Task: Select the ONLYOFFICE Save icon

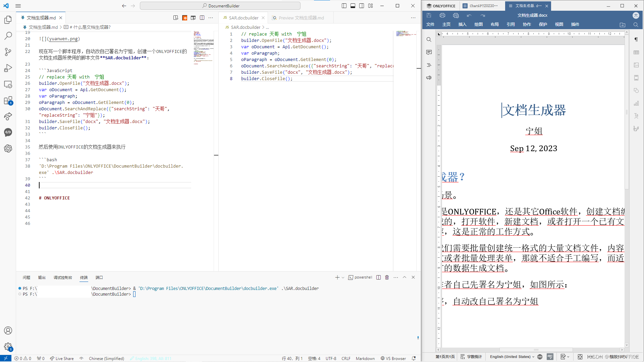Action: [x=429, y=15]
